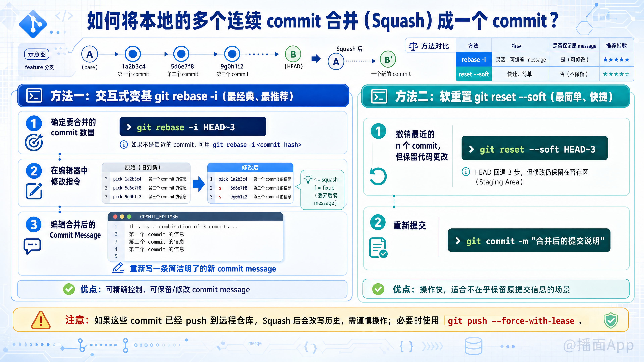Select the commit node above 9g0h1i2

pyautogui.click(x=232, y=54)
